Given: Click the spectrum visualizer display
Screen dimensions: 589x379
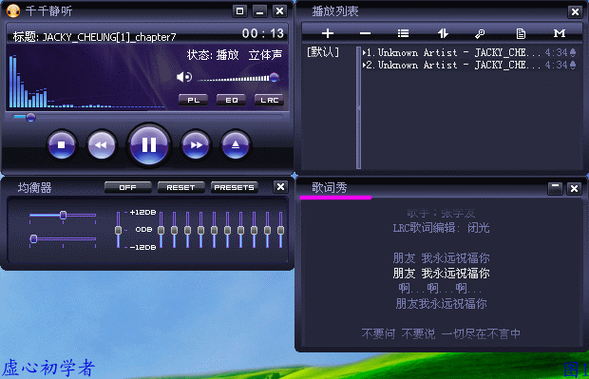Looking at the screenshot, I should pyautogui.click(x=86, y=81).
